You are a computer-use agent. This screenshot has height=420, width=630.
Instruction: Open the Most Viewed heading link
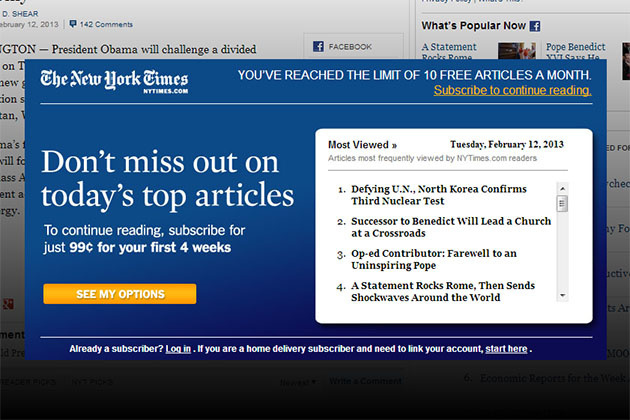pos(362,145)
